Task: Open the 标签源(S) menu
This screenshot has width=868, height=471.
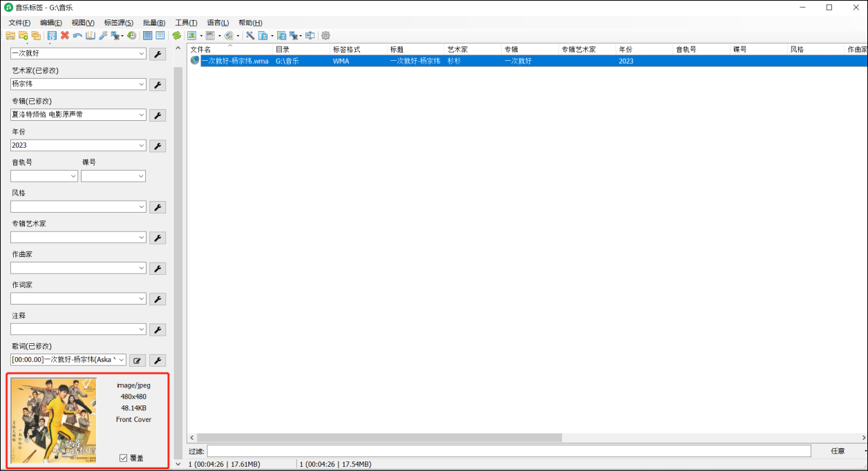Action: pos(118,23)
